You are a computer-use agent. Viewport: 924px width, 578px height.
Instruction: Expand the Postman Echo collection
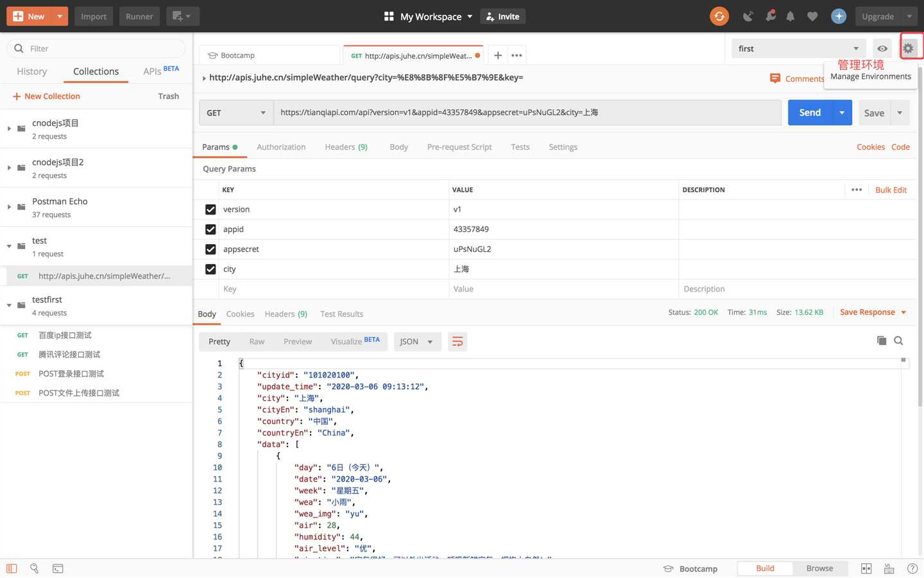tap(9, 207)
